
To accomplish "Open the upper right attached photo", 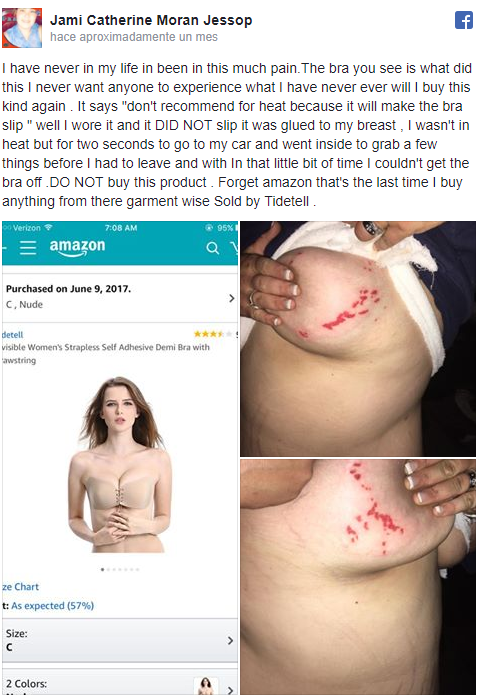I will (358, 339).
